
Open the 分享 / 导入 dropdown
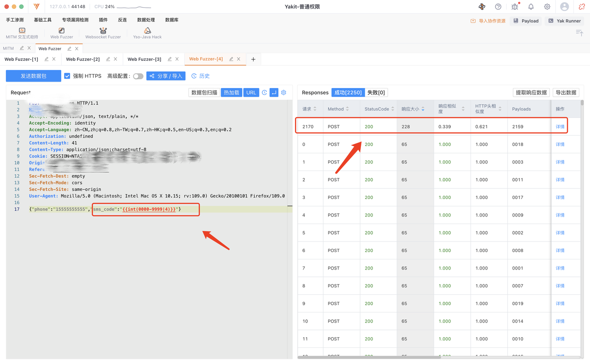(x=166, y=76)
